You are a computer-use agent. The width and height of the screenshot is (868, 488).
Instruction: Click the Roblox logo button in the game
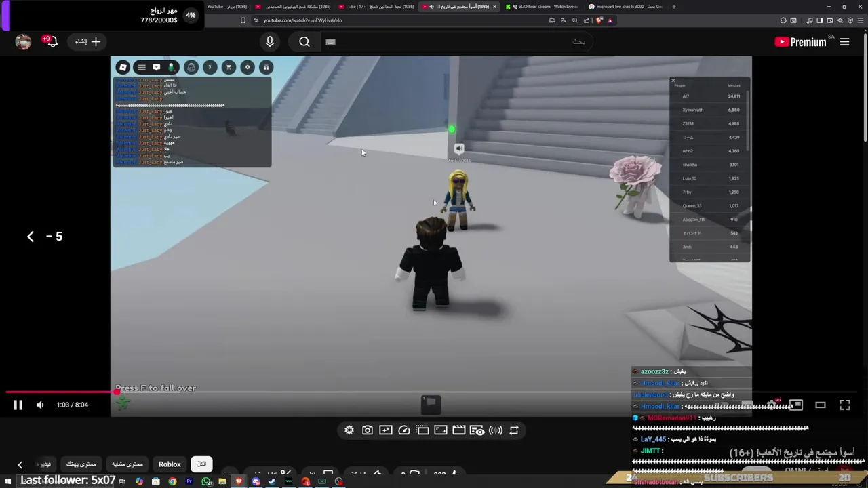(123, 67)
